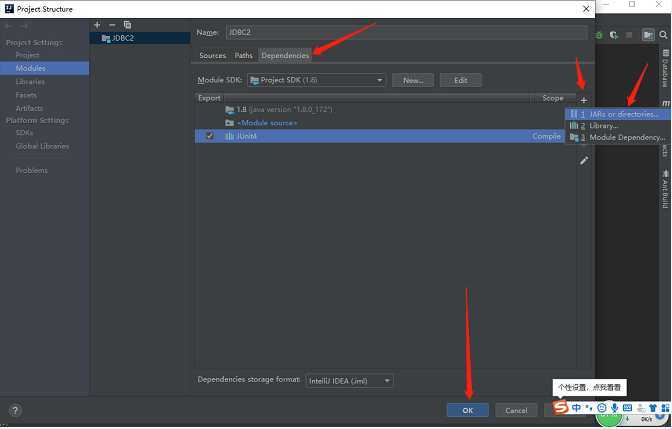The height and width of the screenshot is (429, 672).
Task: Select SDKs under Platform Settings
Action: coord(24,133)
